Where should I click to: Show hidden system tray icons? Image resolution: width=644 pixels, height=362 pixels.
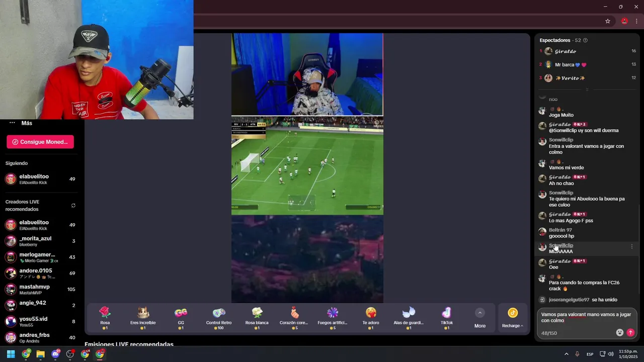point(567,354)
